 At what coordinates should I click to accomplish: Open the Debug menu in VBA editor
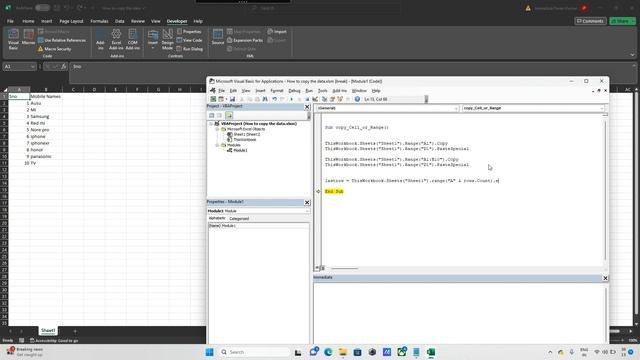click(x=294, y=91)
